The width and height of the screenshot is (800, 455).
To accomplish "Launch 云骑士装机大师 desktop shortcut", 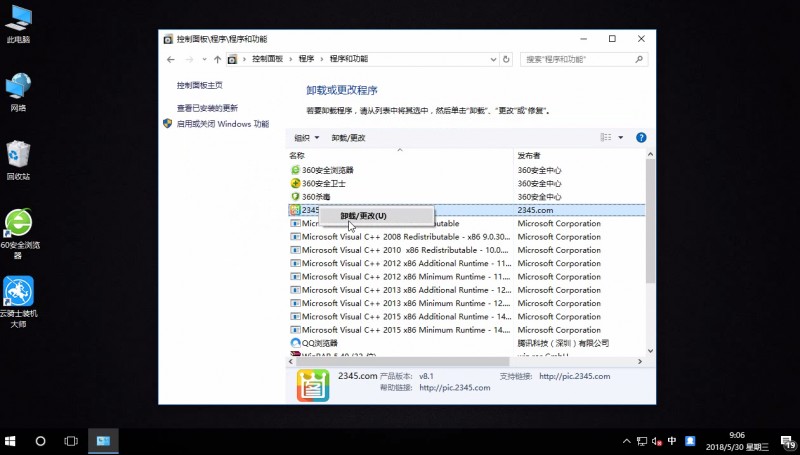I will (18, 302).
